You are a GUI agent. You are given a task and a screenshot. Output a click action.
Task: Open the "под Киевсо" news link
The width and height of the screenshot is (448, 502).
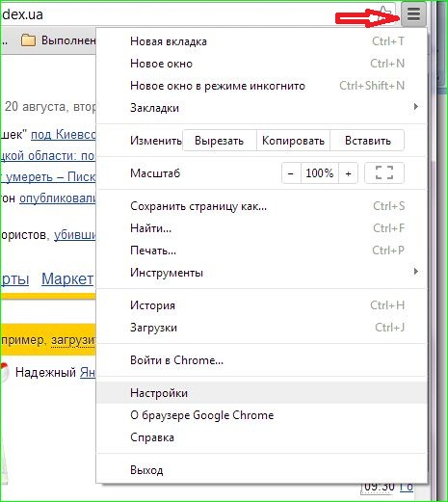tap(64, 134)
